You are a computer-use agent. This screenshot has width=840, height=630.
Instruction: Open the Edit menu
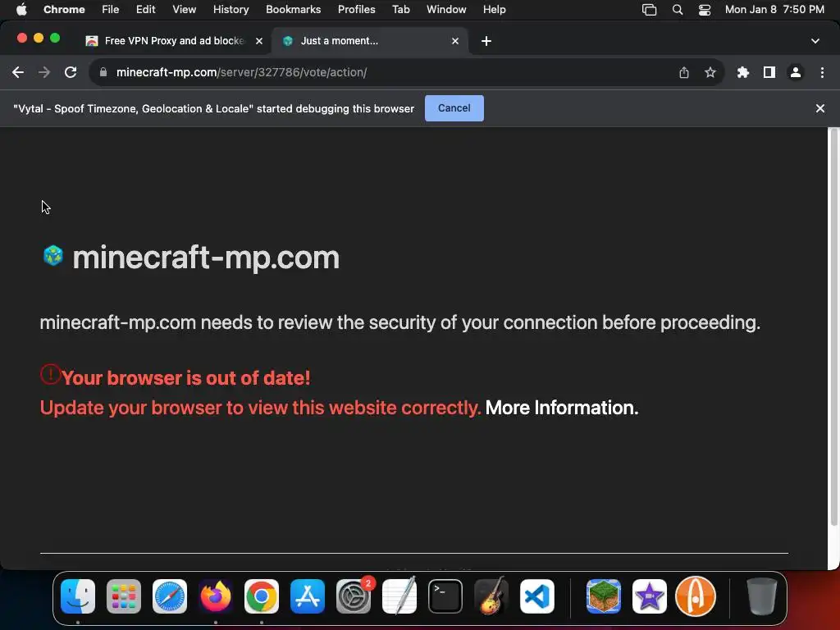(145, 10)
